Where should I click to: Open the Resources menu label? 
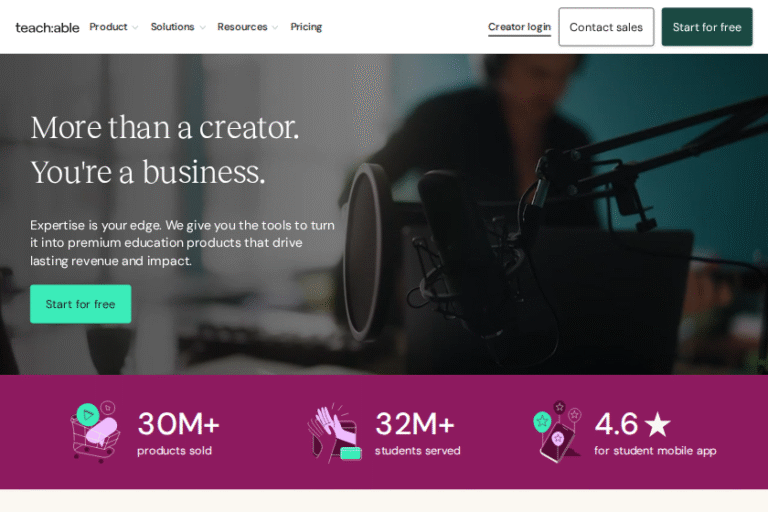tap(242, 27)
